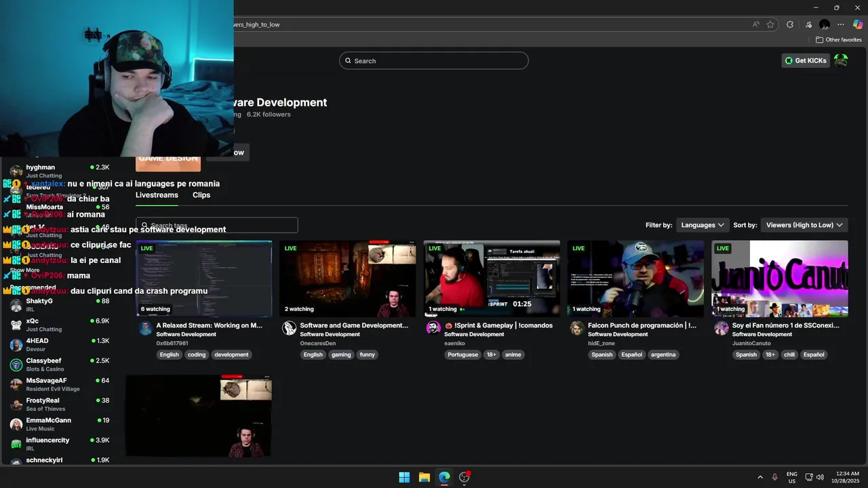Click the JuanitoCanuto streamer avatar

(721, 329)
